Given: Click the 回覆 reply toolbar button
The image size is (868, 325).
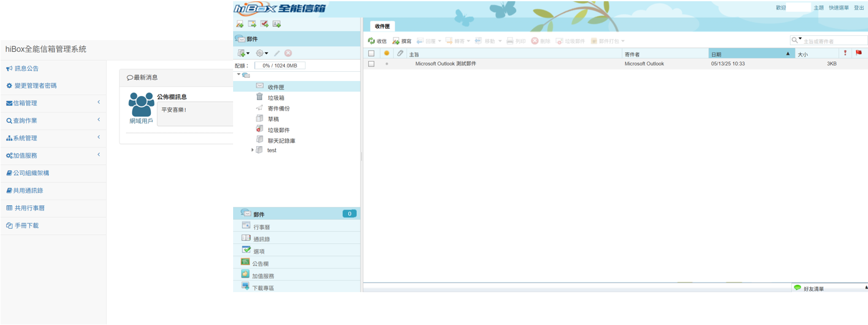Looking at the screenshot, I should pos(425,41).
